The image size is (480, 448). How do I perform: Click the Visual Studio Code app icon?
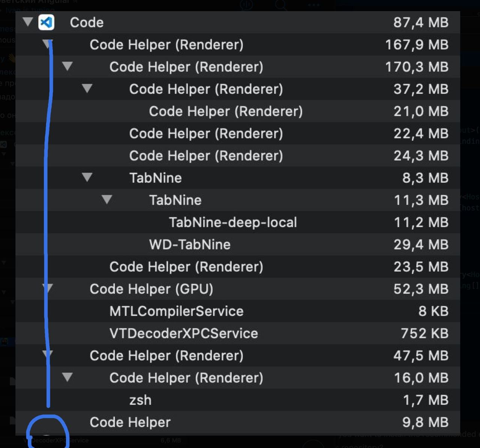click(46, 22)
